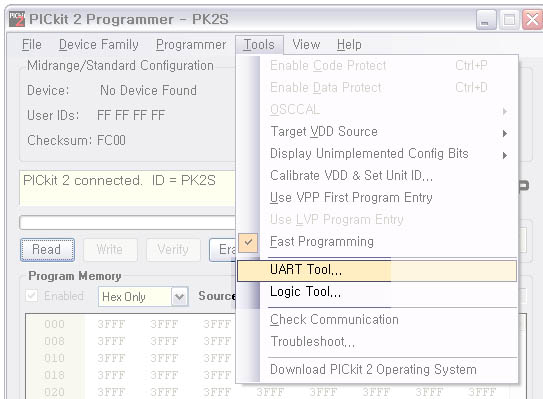Image resolution: width=543 pixels, height=399 pixels.
Task: Click the PICkit 2 title bar icon
Action: pyautogui.click(x=17, y=19)
